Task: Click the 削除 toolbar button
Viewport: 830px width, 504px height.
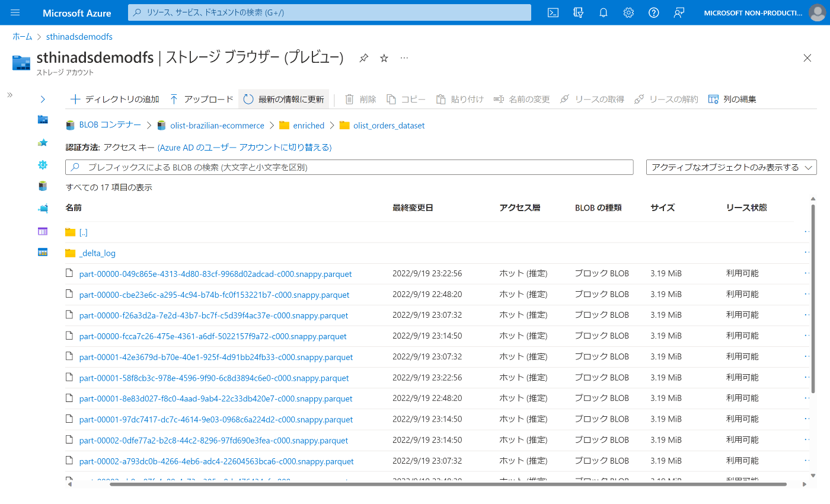Action: click(360, 99)
